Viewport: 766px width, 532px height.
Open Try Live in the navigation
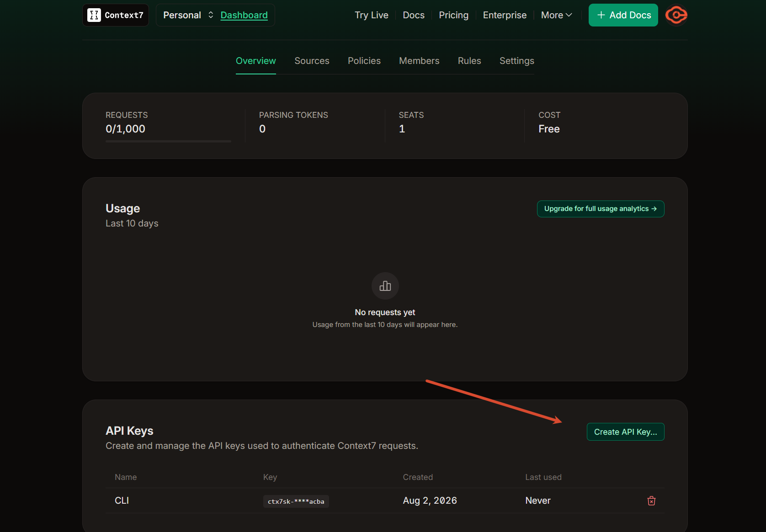372,15
